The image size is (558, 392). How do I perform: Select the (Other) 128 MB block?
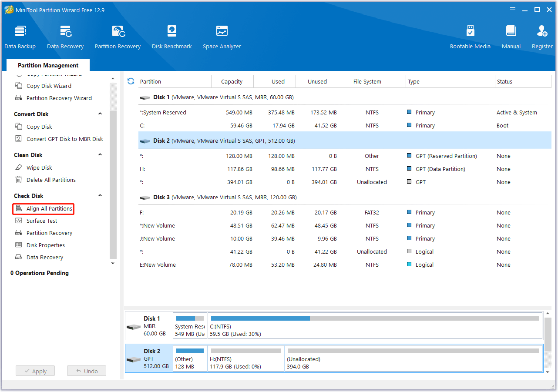click(190, 358)
